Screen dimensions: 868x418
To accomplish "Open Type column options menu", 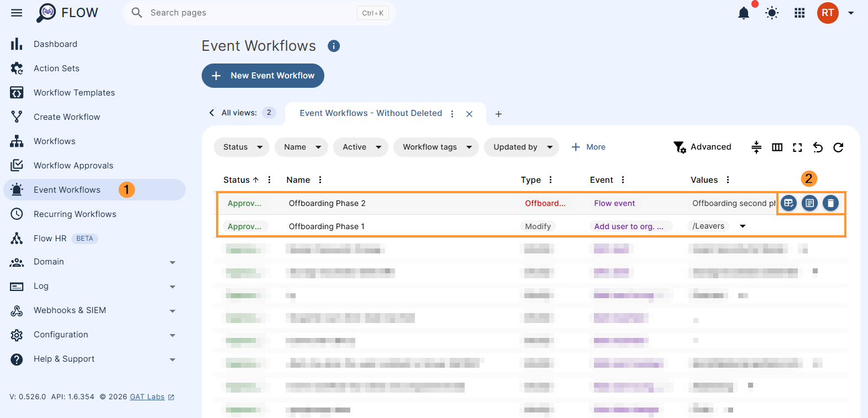I will [551, 180].
